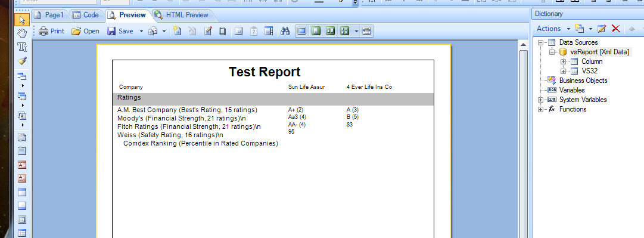The height and width of the screenshot is (238, 644).
Task: Click the Test Report title text
Action: coord(265,72)
